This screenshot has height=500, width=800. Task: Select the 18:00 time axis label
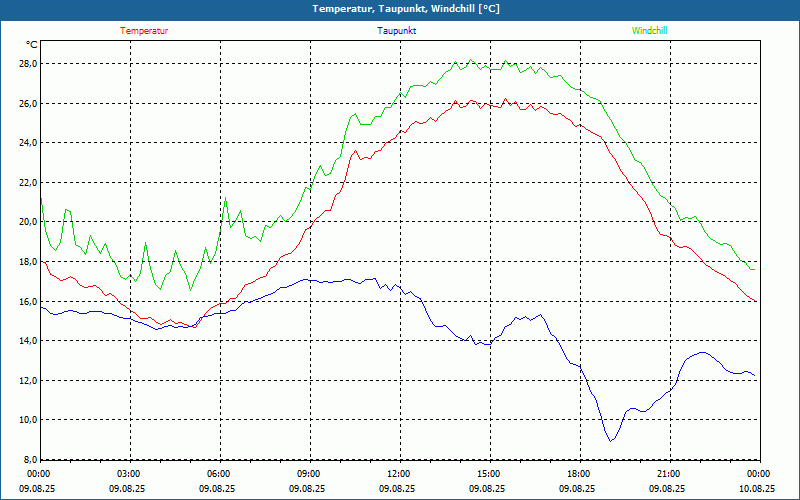coord(579,474)
